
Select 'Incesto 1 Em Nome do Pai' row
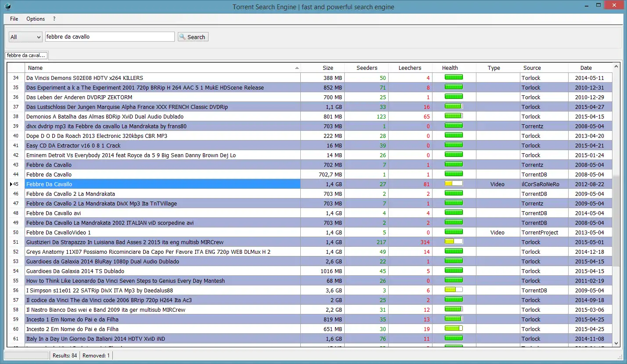[x=310, y=319]
